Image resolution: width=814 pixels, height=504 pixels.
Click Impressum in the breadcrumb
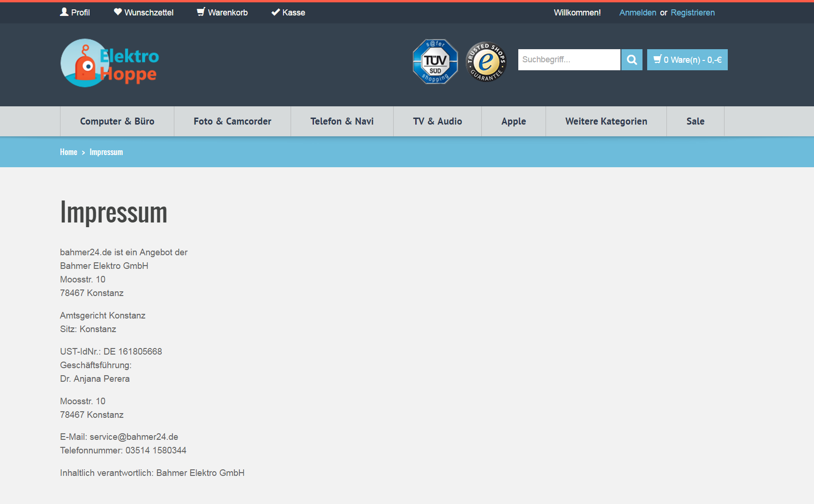(106, 152)
